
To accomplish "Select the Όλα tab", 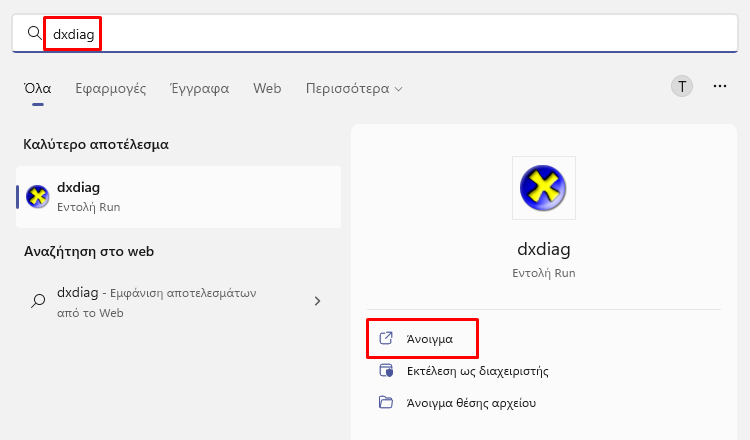I will tap(38, 88).
